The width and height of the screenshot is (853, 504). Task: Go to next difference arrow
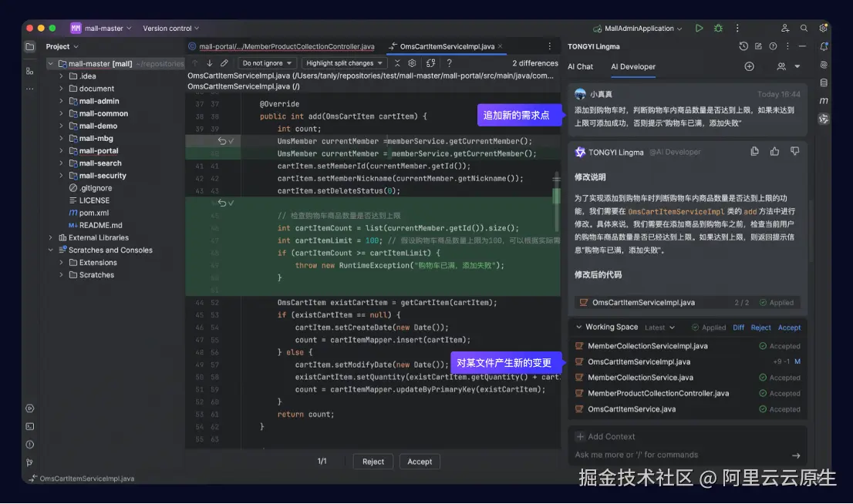pos(210,63)
